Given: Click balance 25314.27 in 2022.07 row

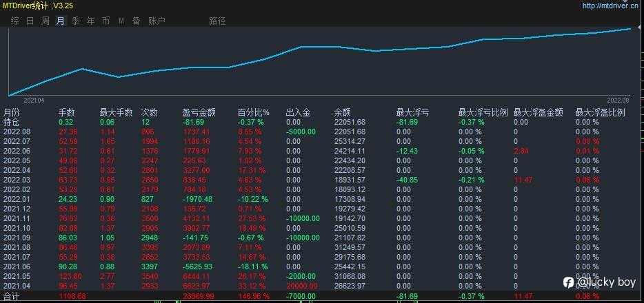Looking at the screenshot, I should click(350, 141).
